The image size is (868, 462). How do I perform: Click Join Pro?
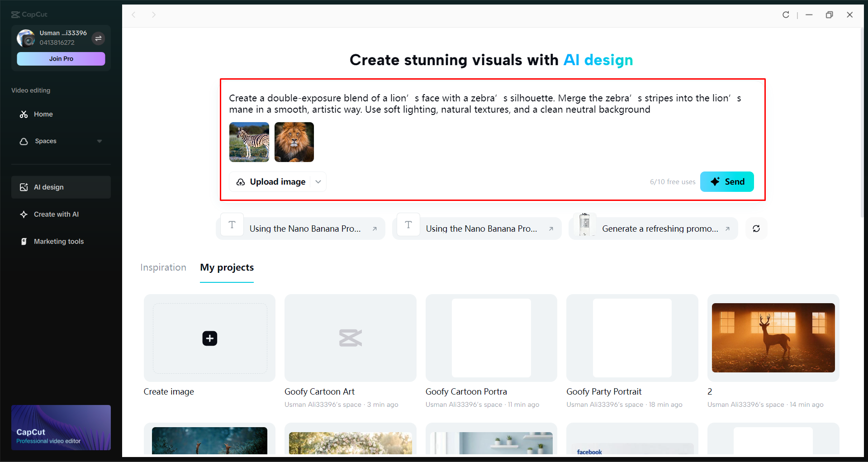tap(61, 58)
